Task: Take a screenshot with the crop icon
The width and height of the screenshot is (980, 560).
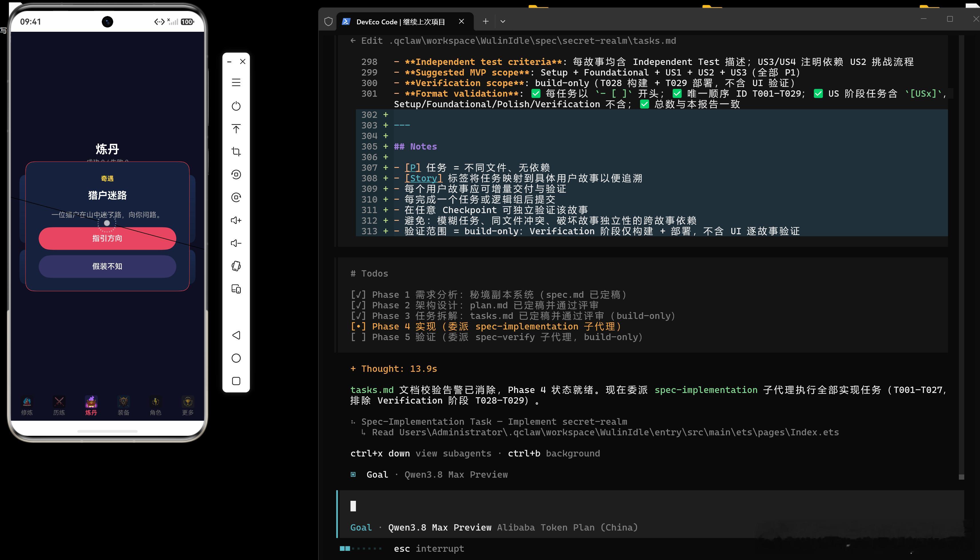Action: (236, 152)
